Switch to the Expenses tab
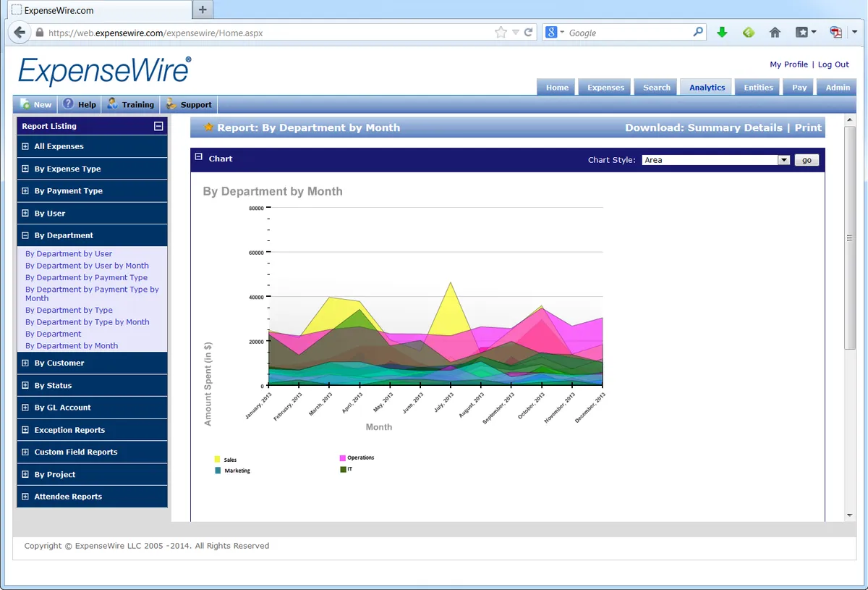Image resolution: width=868 pixels, height=590 pixels. 605,87
